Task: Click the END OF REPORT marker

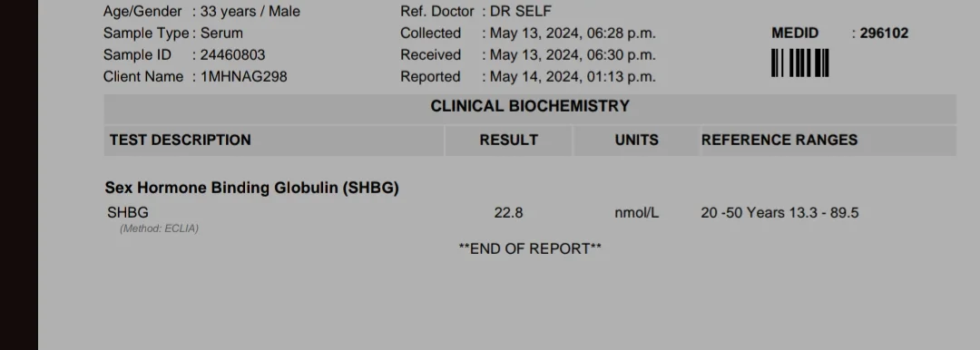Action: tap(530, 249)
